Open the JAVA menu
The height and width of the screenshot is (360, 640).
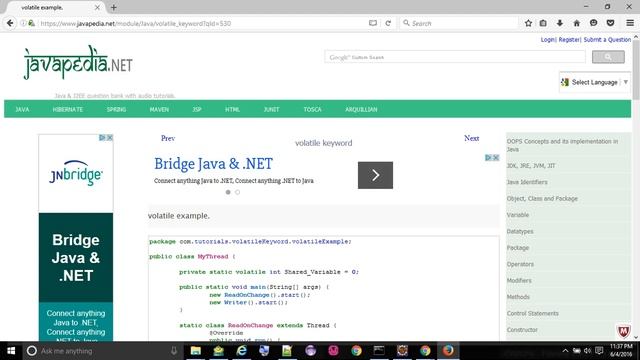[22, 109]
